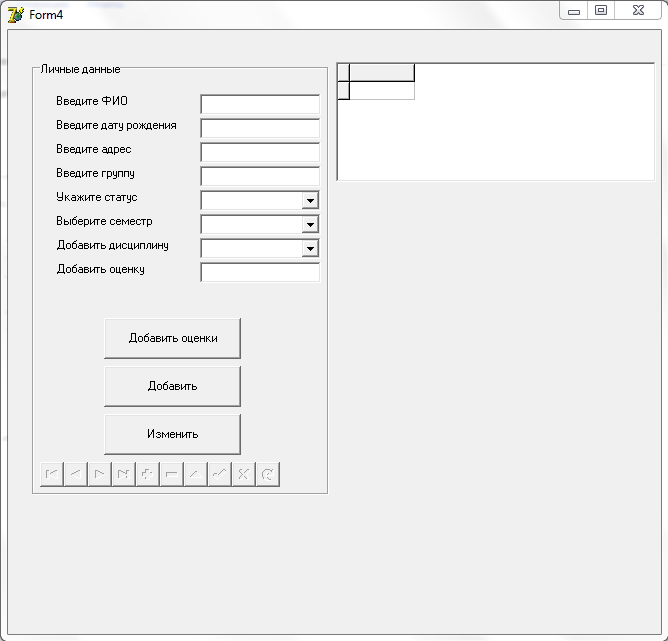Focus the 'Введите ФИО' input field
668x641 pixels.
click(x=260, y=104)
